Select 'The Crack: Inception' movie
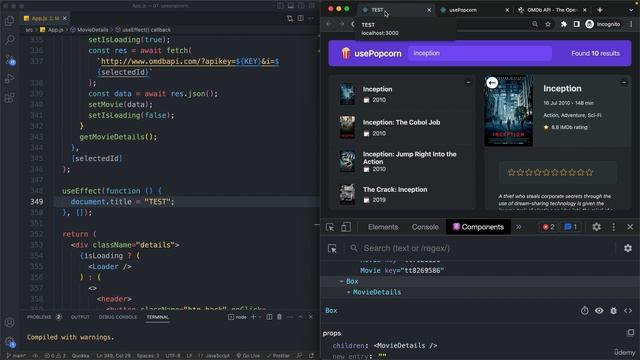640x360 pixels. (x=402, y=194)
